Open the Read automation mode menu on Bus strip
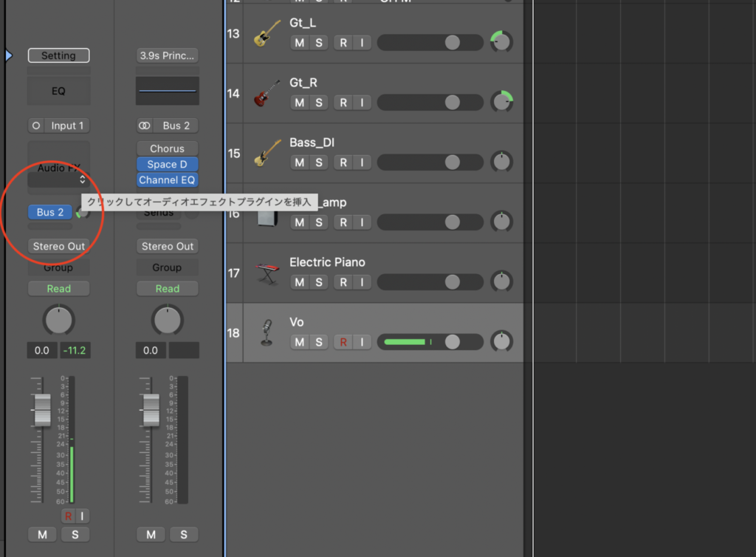 coord(167,289)
